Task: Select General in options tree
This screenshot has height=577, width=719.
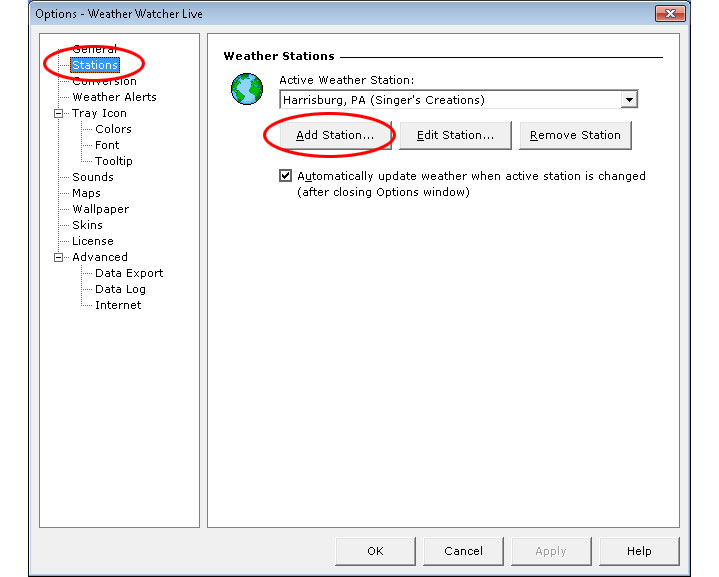Action: tap(94, 49)
